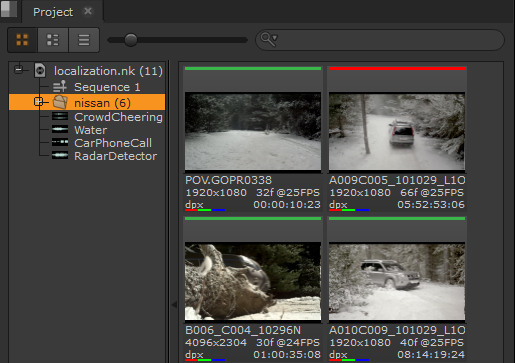Screen dimensions: 515x363
Task: Click the A009C005_101029_L1O clip name
Action: click(397, 180)
